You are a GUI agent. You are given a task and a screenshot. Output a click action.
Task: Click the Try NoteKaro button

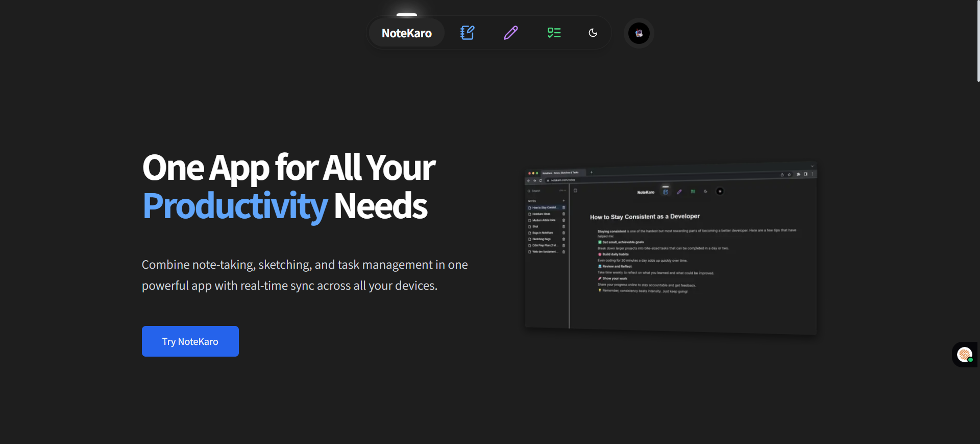(190, 341)
